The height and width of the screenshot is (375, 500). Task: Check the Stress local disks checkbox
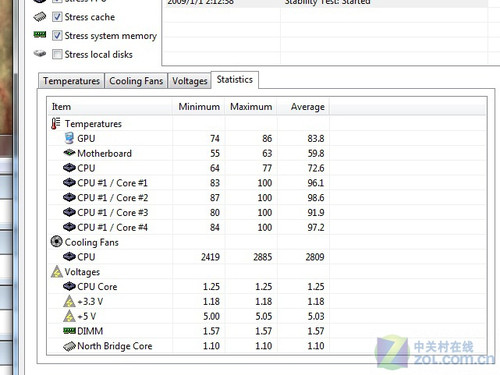(57, 54)
